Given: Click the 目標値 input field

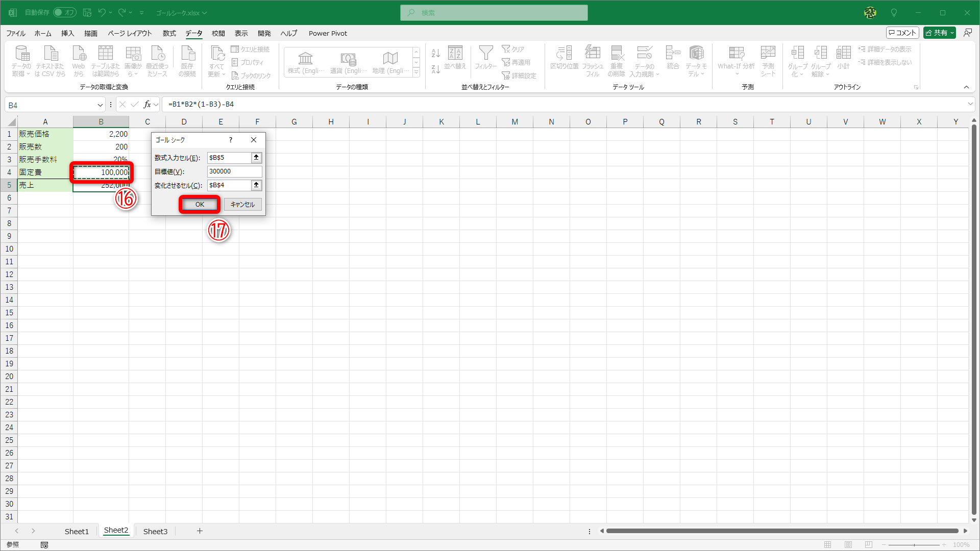Looking at the screenshot, I should coord(234,171).
